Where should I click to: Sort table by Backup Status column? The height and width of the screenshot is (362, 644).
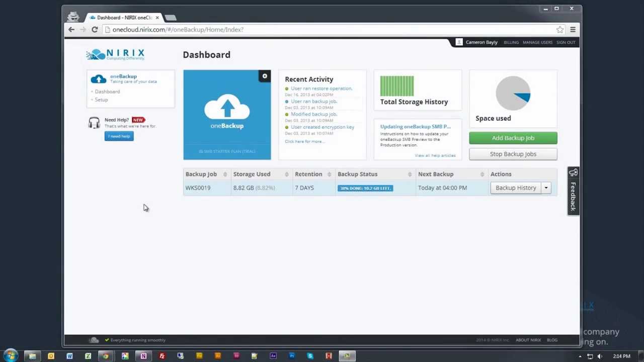click(375, 174)
